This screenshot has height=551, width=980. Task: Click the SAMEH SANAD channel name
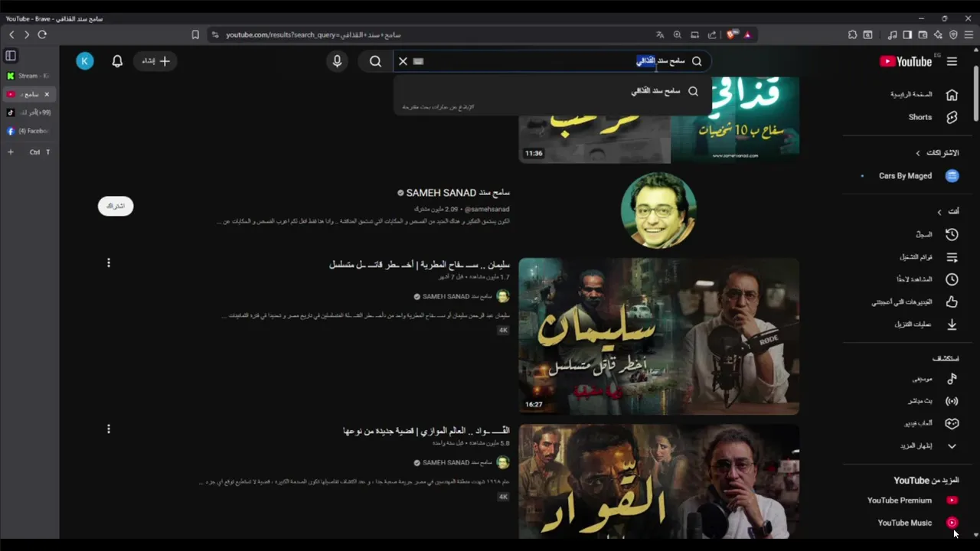point(458,193)
